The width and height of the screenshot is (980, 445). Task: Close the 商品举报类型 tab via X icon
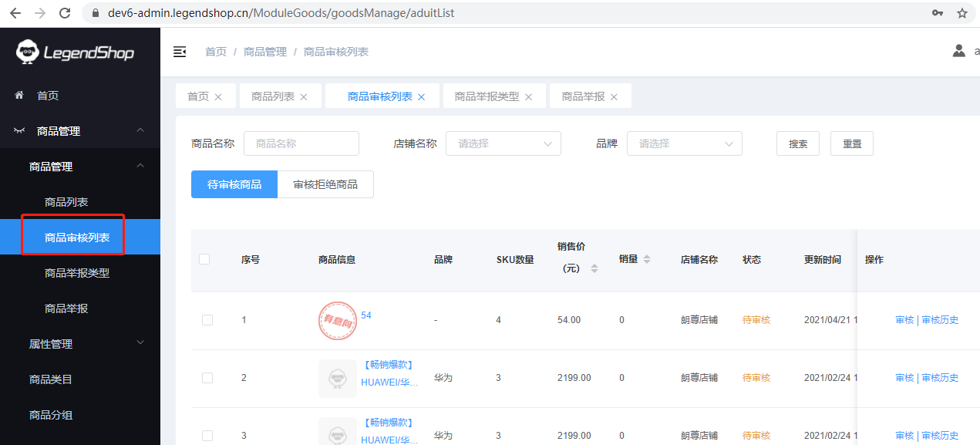(528, 97)
